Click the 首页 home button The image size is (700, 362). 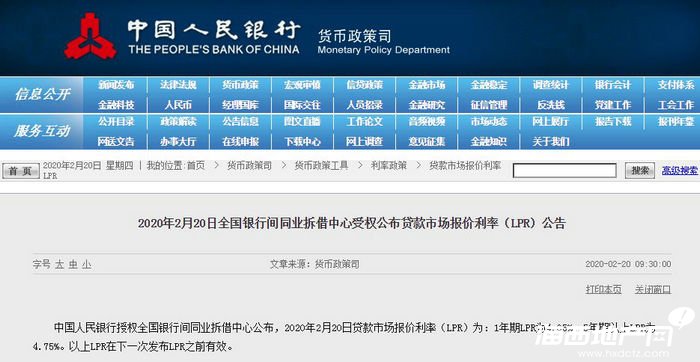[21, 171]
